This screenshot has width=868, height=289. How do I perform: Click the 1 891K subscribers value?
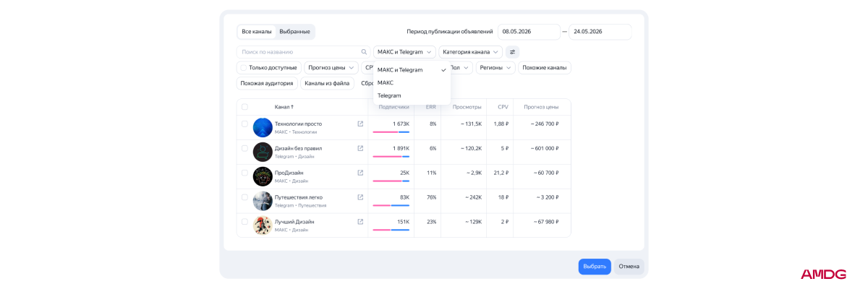point(401,148)
